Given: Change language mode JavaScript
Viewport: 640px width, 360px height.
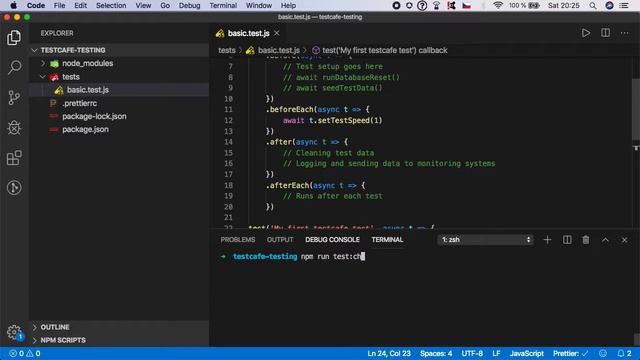Looking at the screenshot, I should click(x=527, y=353).
